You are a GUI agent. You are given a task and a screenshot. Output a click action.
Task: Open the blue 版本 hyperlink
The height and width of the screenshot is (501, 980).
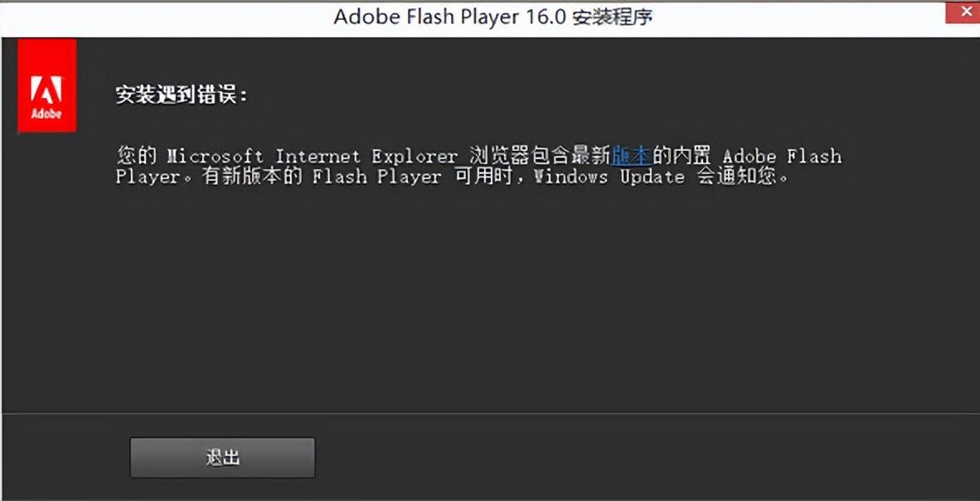pyautogui.click(x=631, y=155)
